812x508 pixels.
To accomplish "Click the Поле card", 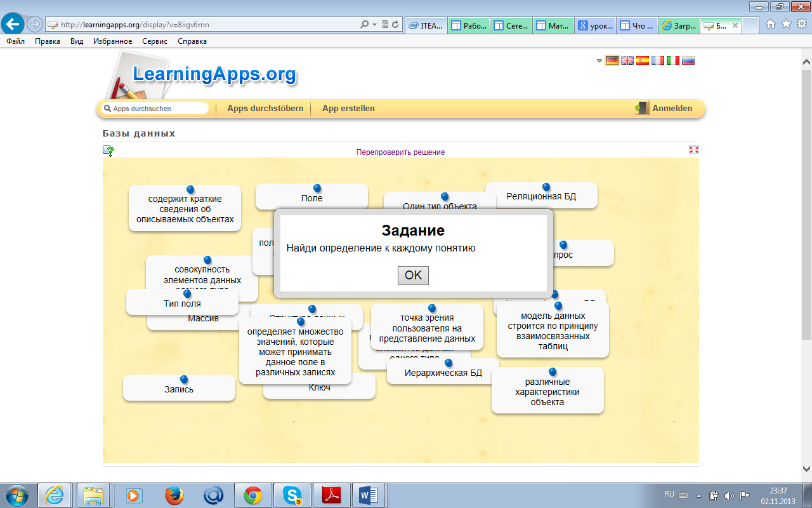I will (311, 197).
